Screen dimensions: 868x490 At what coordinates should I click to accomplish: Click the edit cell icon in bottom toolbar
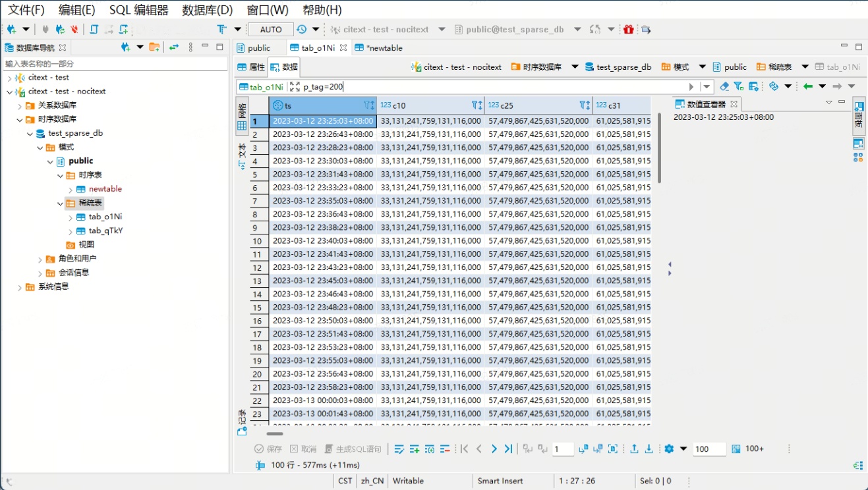(399, 449)
